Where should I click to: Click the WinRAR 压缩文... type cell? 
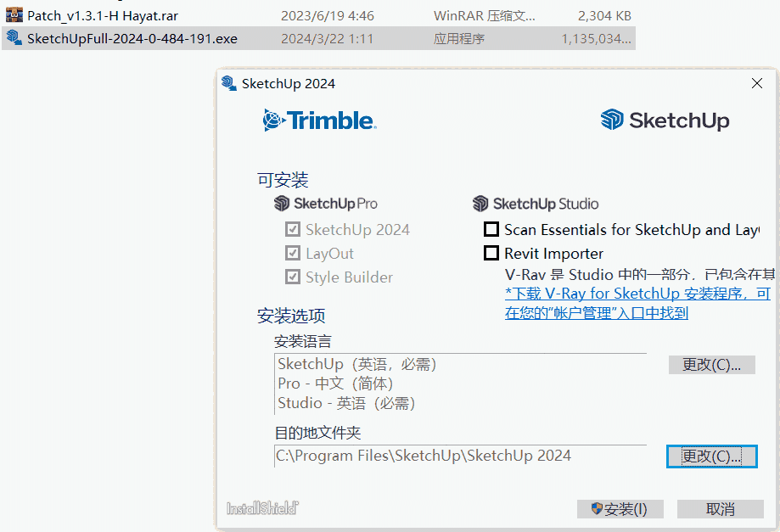pyautogui.click(x=484, y=16)
